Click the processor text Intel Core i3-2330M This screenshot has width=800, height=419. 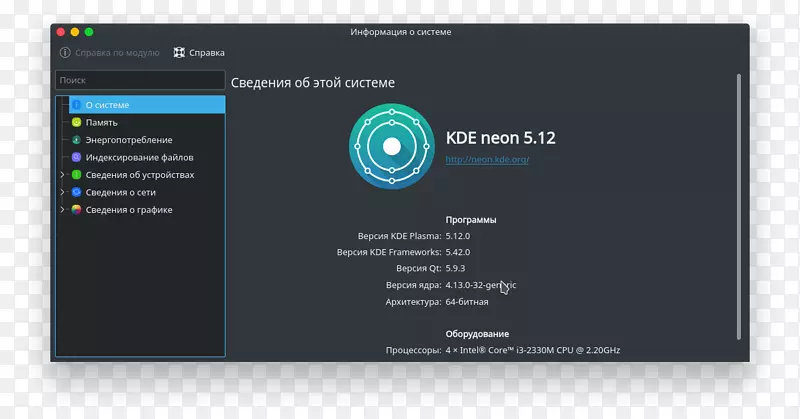(x=533, y=350)
